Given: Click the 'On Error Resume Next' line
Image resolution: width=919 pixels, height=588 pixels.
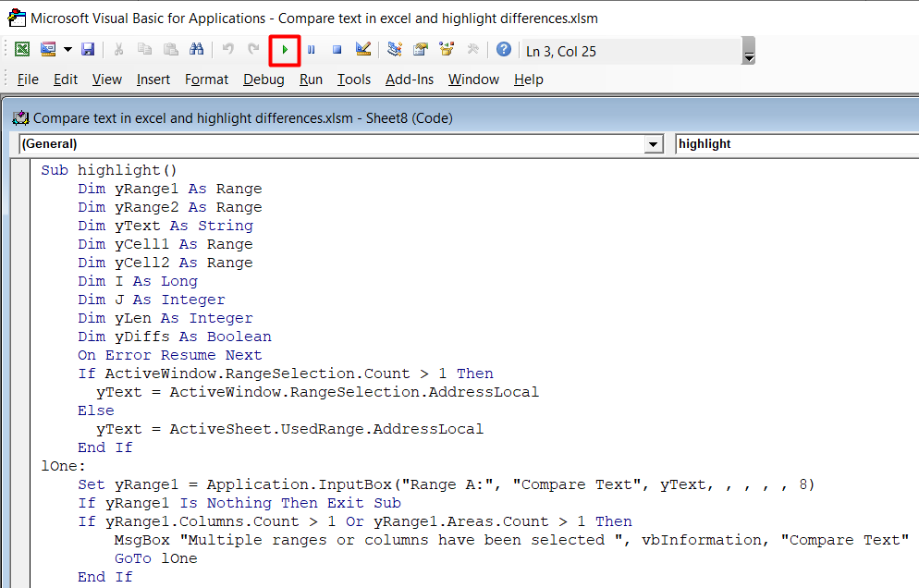Looking at the screenshot, I should tap(170, 355).
